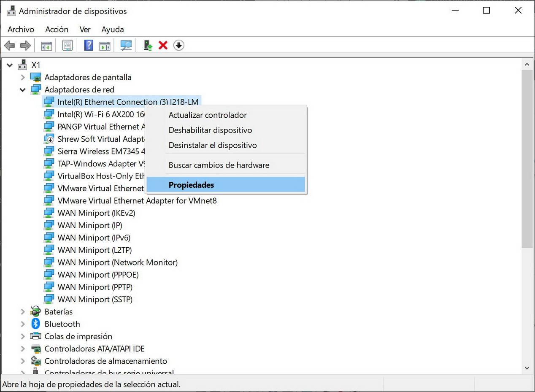Click the Back arrow toolbar button
The height and width of the screenshot is (392, 535).
10,45
